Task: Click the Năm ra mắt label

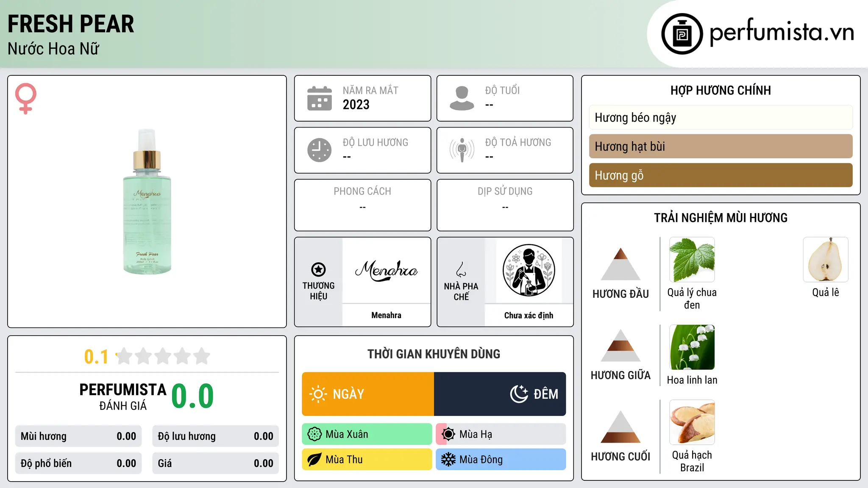Action: pyautogui.click(x=370, y=90)
